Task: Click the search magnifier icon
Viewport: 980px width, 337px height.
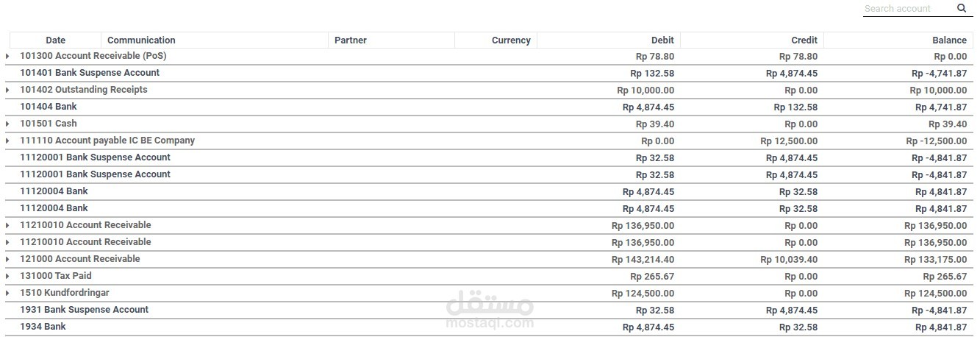Action: click(x=962, y=9)
